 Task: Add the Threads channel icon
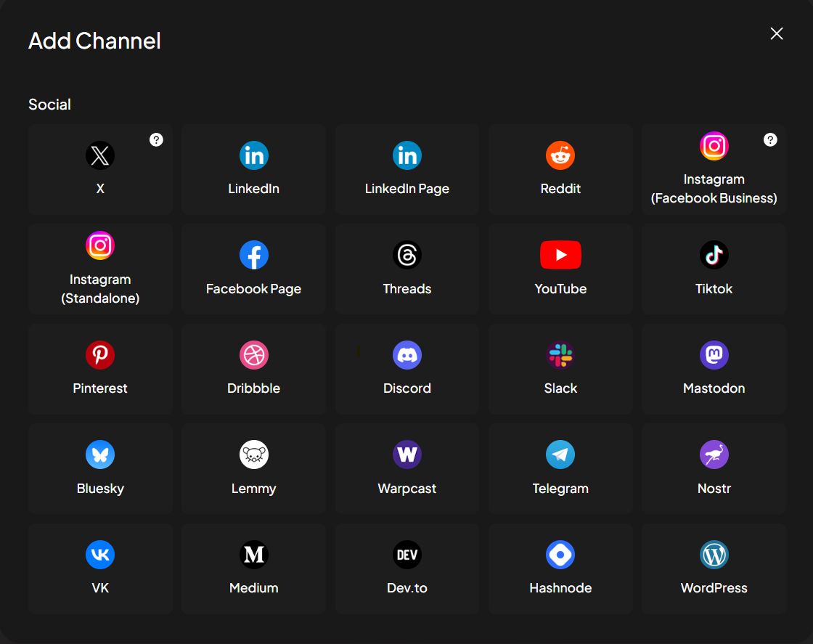pyautogui.click(x=407, y=255)
